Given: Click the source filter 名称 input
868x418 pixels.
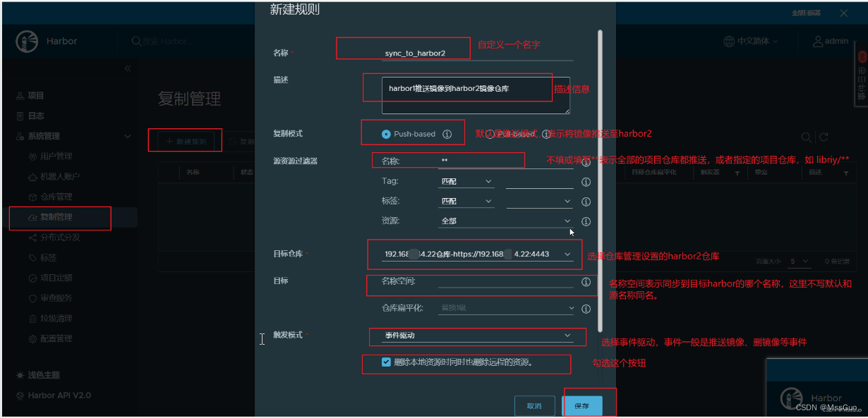Looking at the screenshot, I should pyautogui.click(x=505, y=161).
